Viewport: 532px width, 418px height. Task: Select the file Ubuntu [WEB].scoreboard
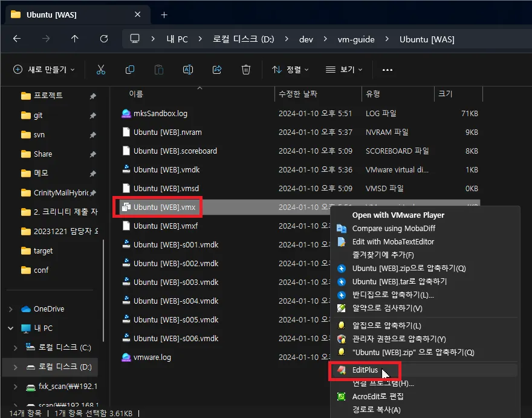point(175,151)
